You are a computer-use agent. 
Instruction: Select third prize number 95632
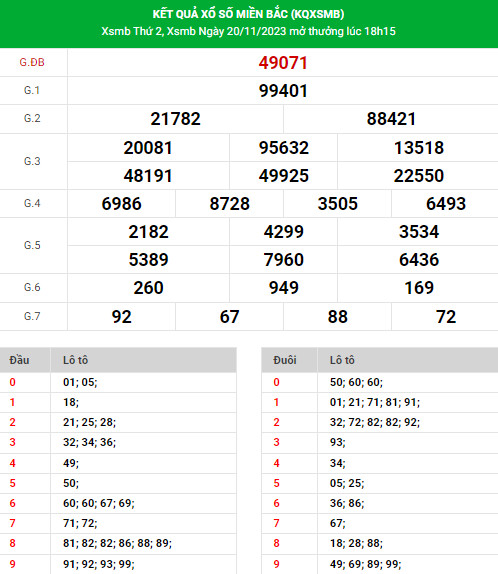(283, 148)
